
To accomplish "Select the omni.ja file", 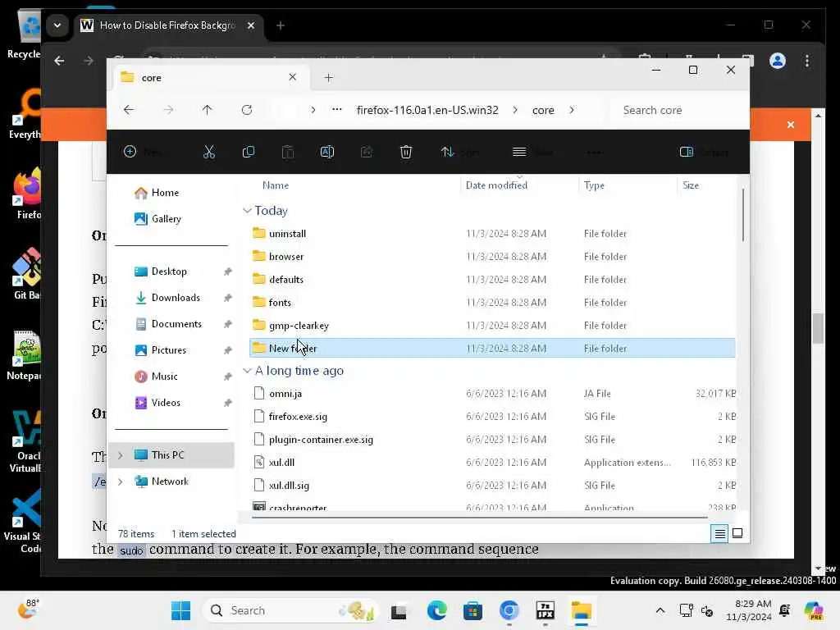I will [492, 394].
